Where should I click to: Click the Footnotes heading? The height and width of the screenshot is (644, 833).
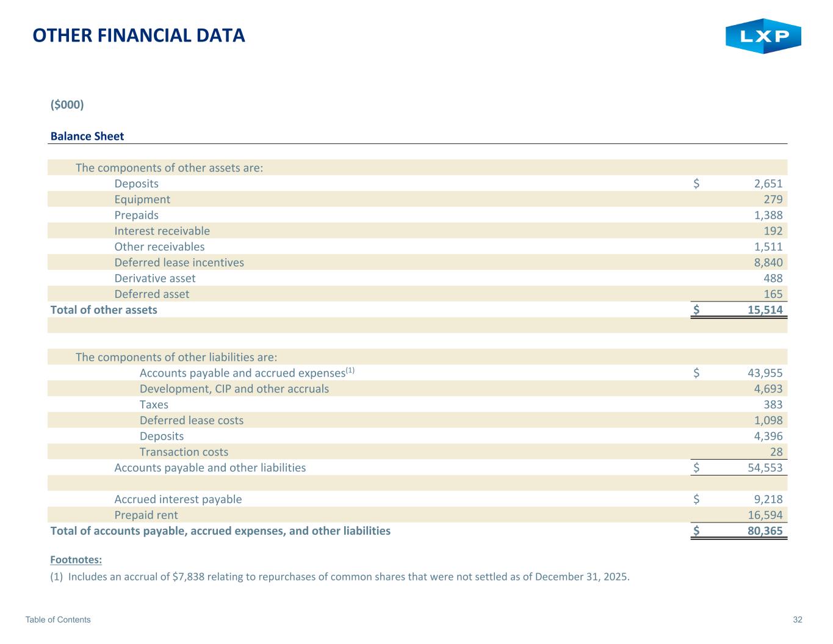76,560
